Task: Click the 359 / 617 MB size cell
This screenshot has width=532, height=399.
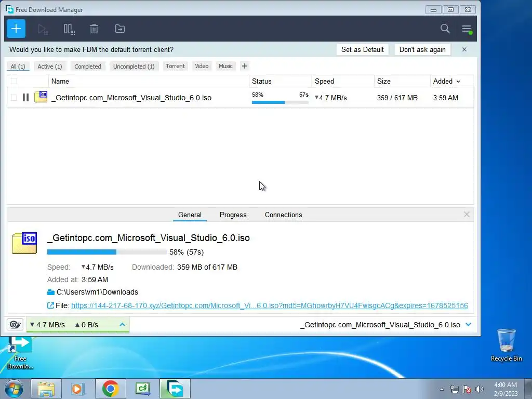Action: coord(397,98)
